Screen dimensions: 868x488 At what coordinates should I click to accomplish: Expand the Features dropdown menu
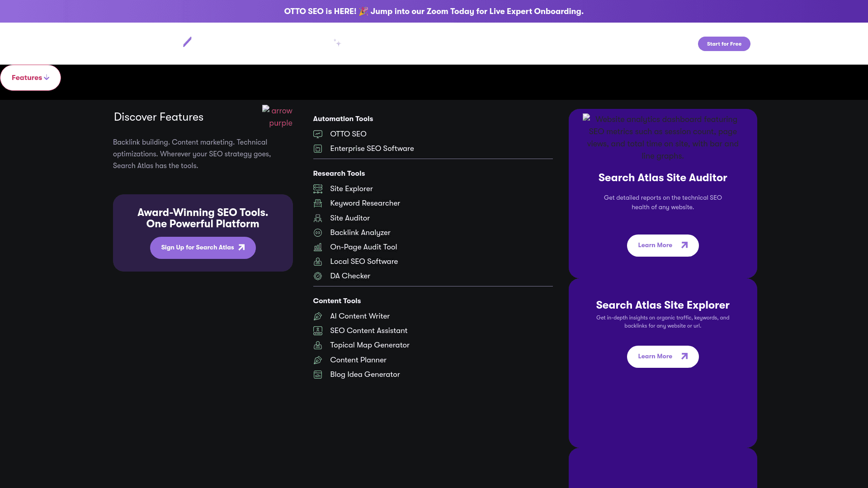pos(31,78)
